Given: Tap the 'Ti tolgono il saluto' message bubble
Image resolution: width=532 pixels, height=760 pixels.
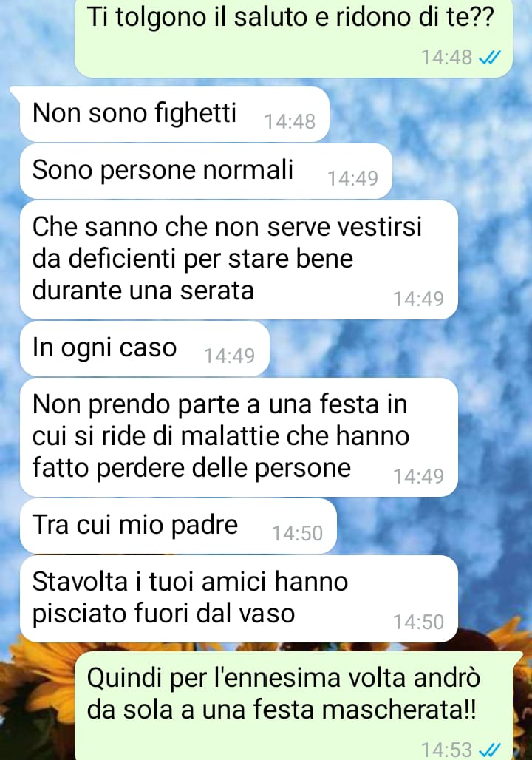Looking at the screenshot, I should (293, 38).
